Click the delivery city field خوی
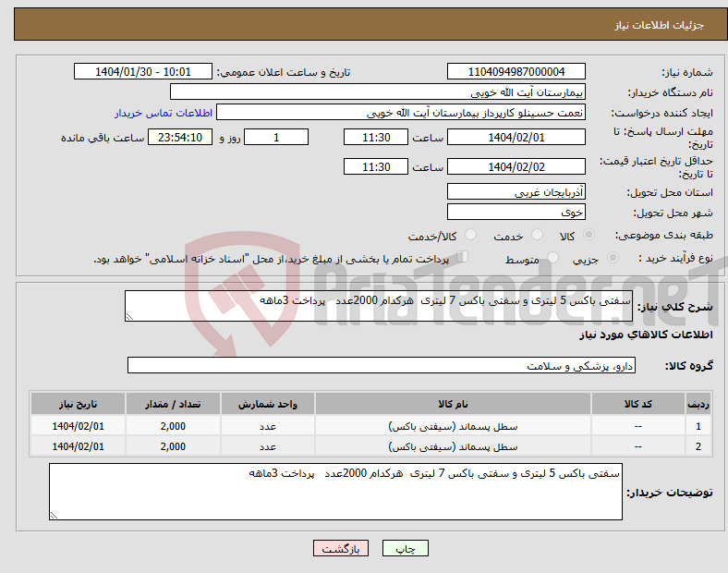Image resolution: width=728 pixels, height=573 pixels. click(516, 212)
